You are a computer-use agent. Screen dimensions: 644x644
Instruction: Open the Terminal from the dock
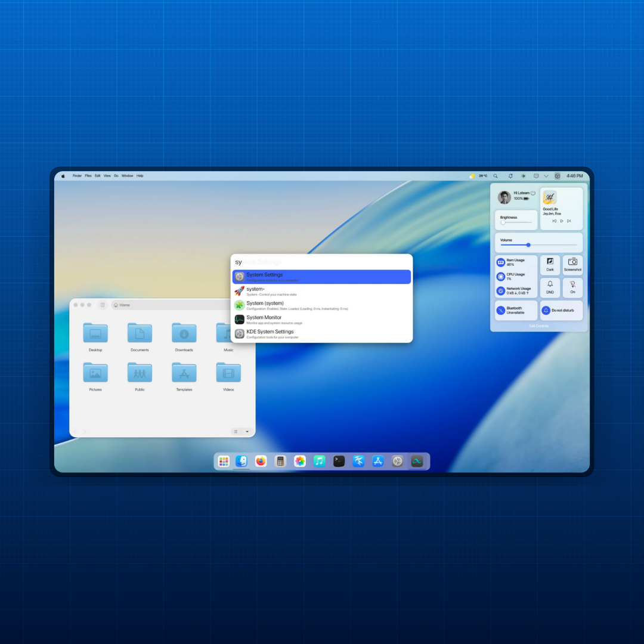coord(339,461)
